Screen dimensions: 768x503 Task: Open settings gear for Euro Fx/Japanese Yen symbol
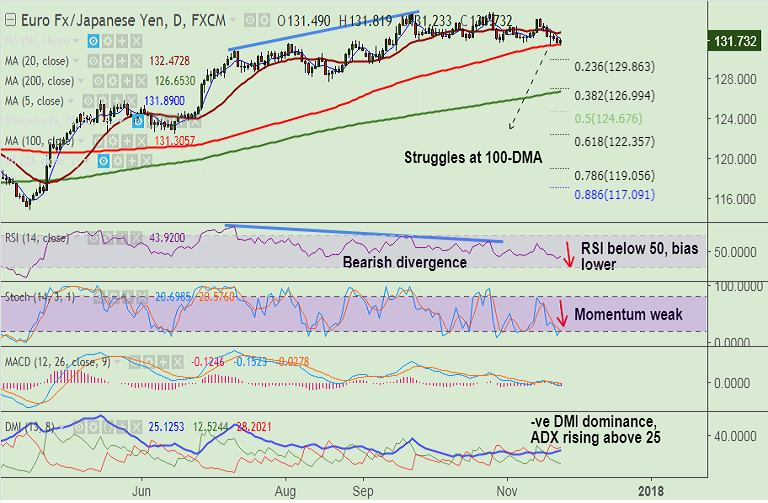264,21
